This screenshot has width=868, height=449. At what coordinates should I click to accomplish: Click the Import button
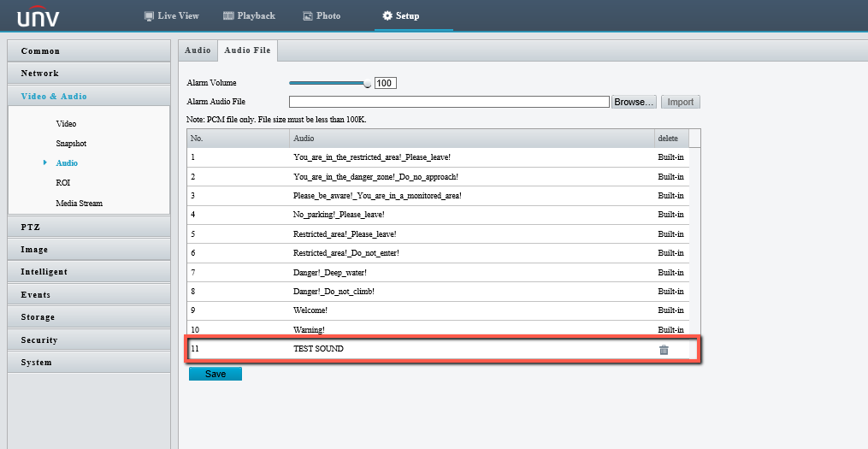[681, 102]
